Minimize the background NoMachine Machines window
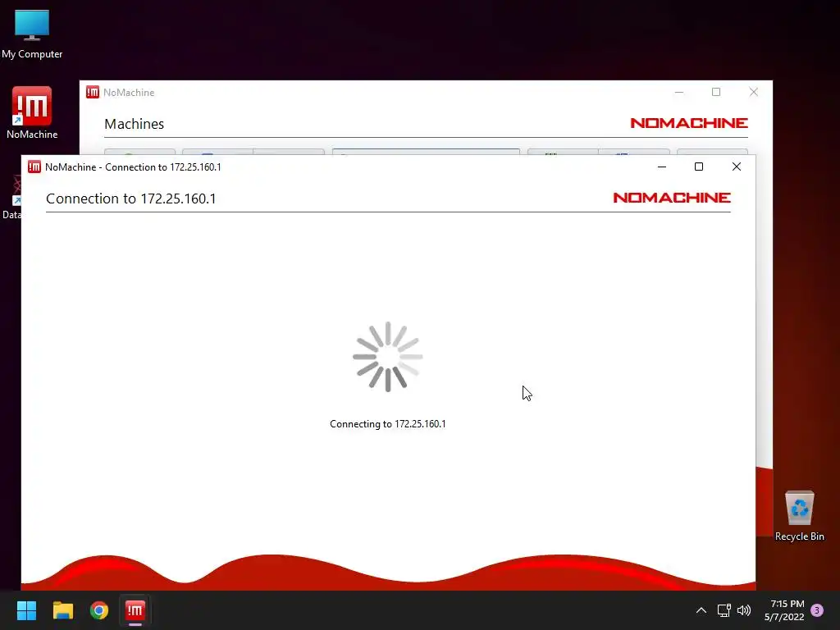 [x=678, y=92]
